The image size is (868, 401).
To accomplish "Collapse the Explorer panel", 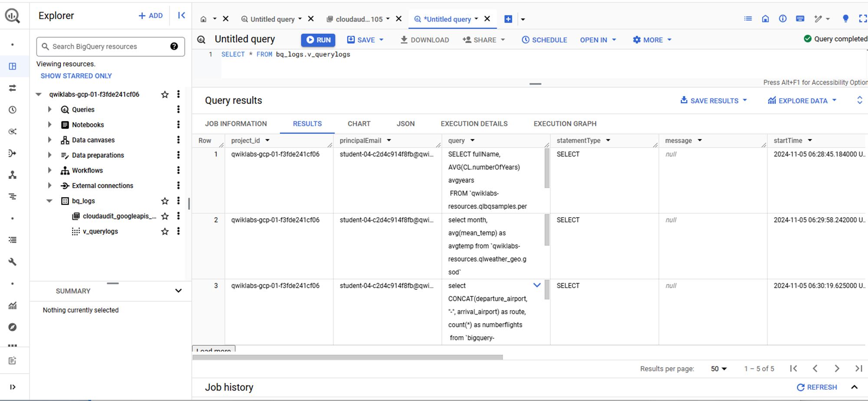I will [181, 16].
